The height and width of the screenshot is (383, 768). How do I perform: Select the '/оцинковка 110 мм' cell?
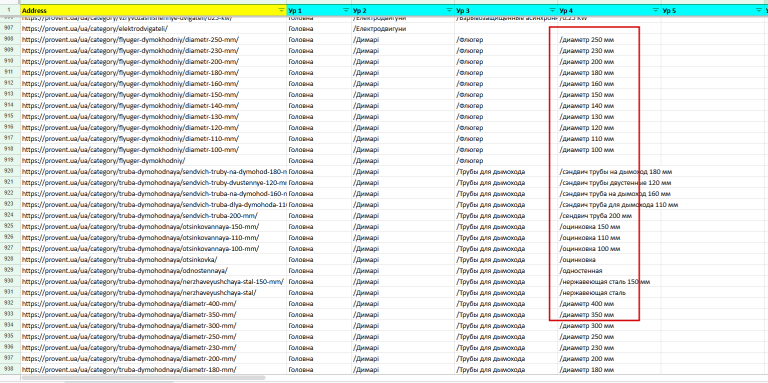[x=609, y=238]
